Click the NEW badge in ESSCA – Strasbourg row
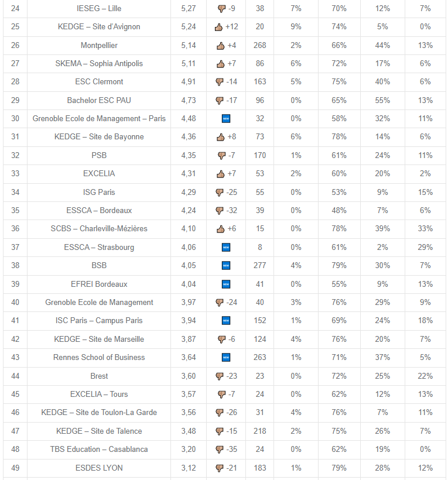 pos(226,248)
